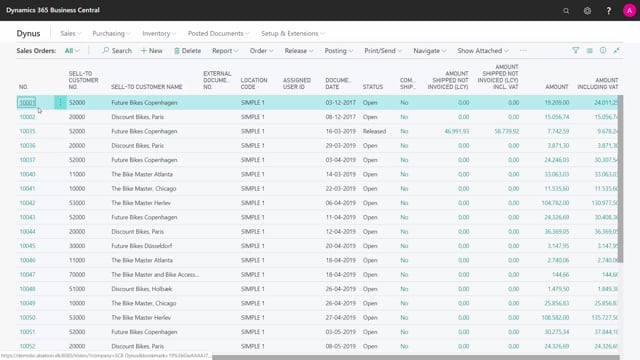Screen dimensions: 640x360
Task: Select date 08-12-2017 in row 10002
Action: click(340, 117)
